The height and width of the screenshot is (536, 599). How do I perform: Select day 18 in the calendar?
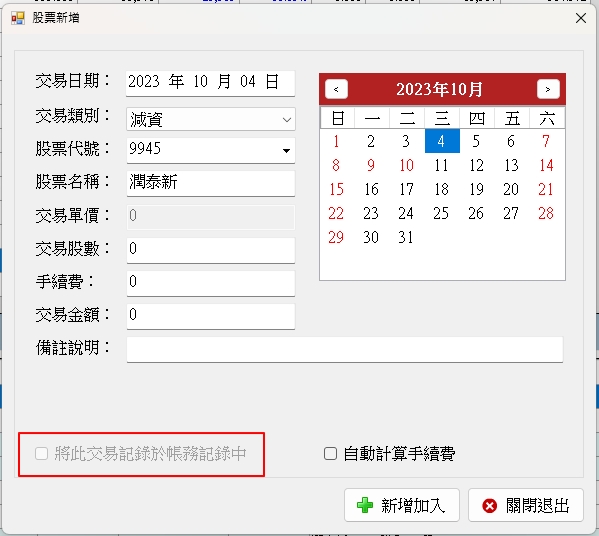[441, 189]
